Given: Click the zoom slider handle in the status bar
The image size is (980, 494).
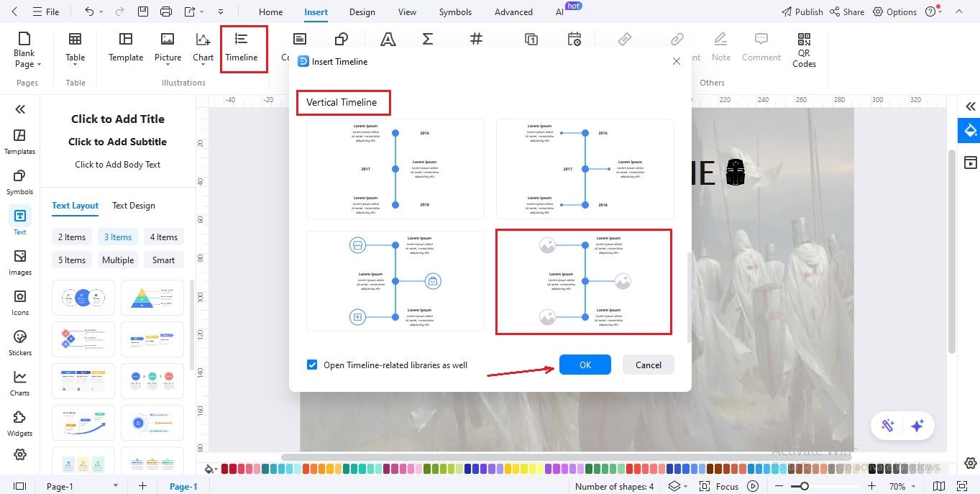Looking at the screenshot, I should (804, 486).
